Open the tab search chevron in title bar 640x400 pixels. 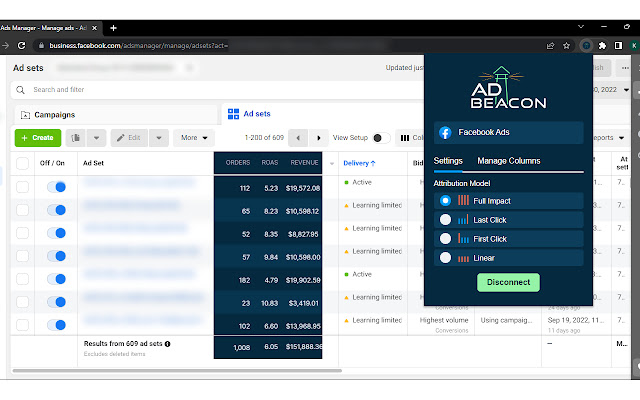click(581, 27)
